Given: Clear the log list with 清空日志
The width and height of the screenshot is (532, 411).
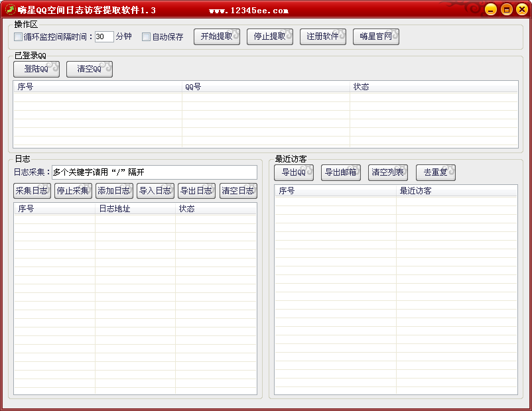Looking at the screenshot, I should coord(238,191).
